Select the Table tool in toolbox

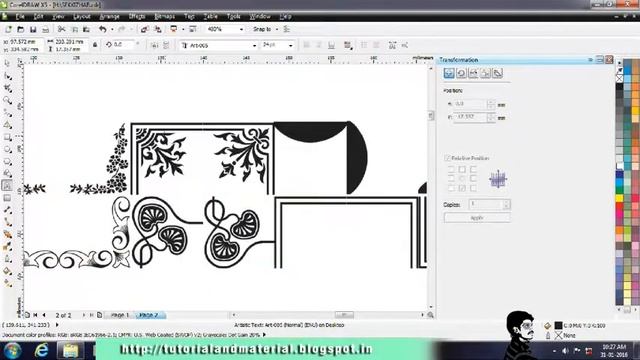pyautogui.click(x=7, y=198)
